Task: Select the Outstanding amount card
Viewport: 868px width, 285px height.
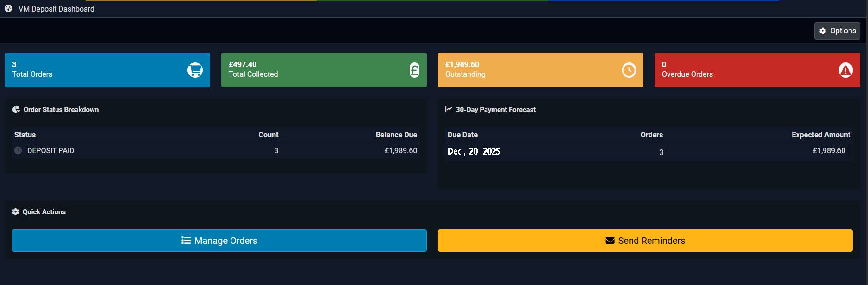Action: 541,70
